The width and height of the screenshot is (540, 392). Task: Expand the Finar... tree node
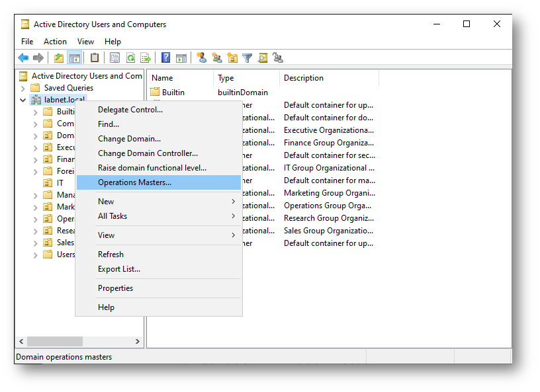pyautogui.click(x=36, y=160)
